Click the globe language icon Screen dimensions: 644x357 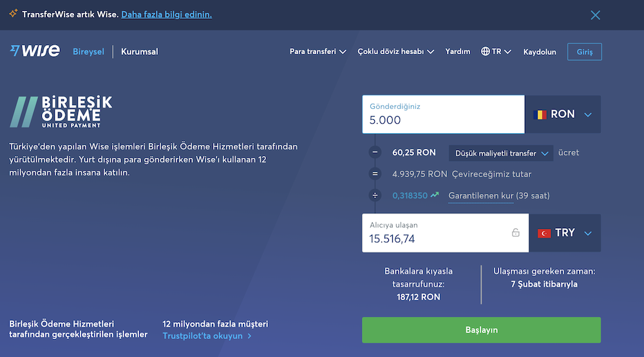tap(486, 52)
